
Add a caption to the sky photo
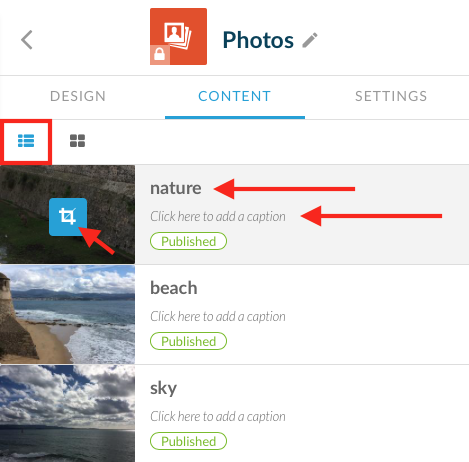[218, 417]
